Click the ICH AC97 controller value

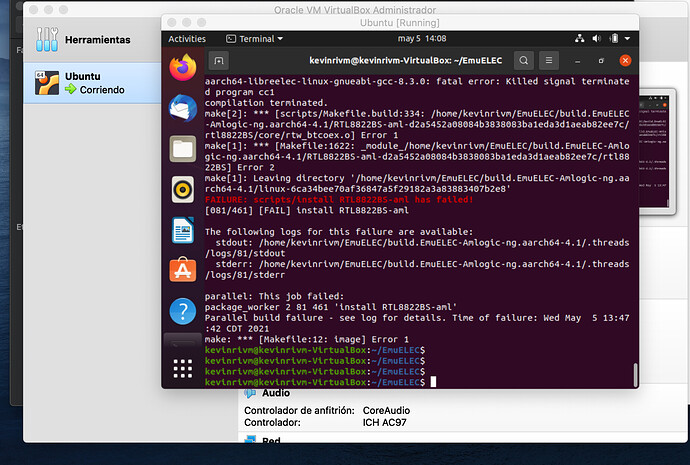385,423
